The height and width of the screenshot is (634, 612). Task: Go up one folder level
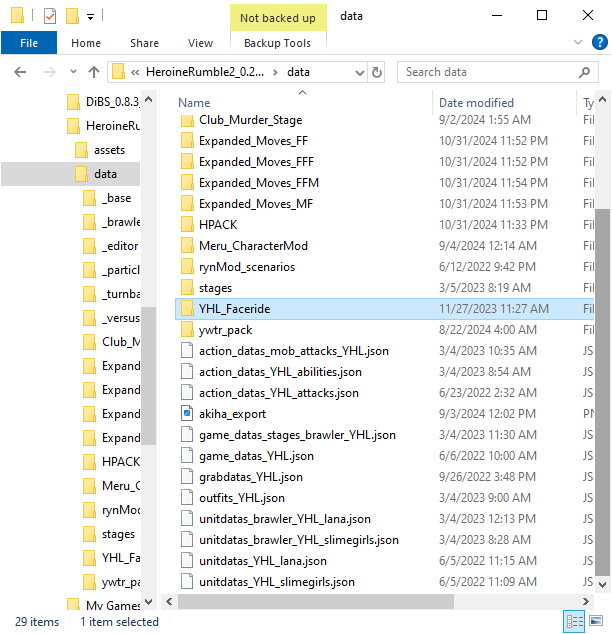(94, 72)
